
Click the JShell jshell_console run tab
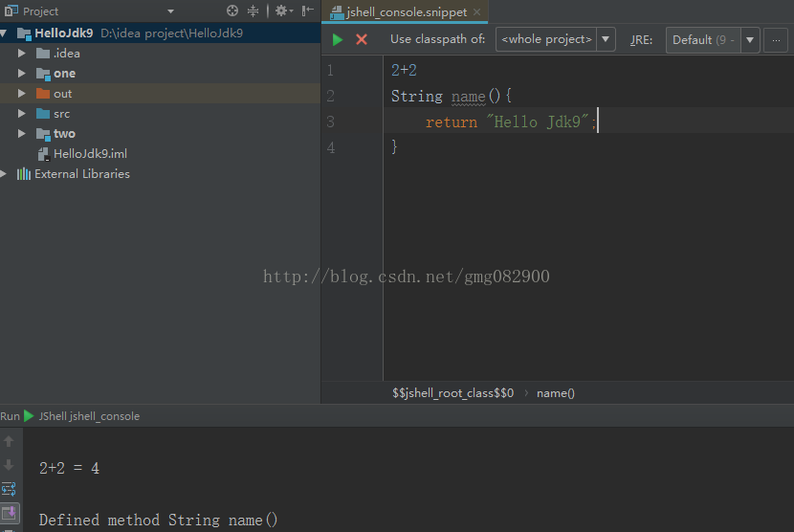(89, 416)
